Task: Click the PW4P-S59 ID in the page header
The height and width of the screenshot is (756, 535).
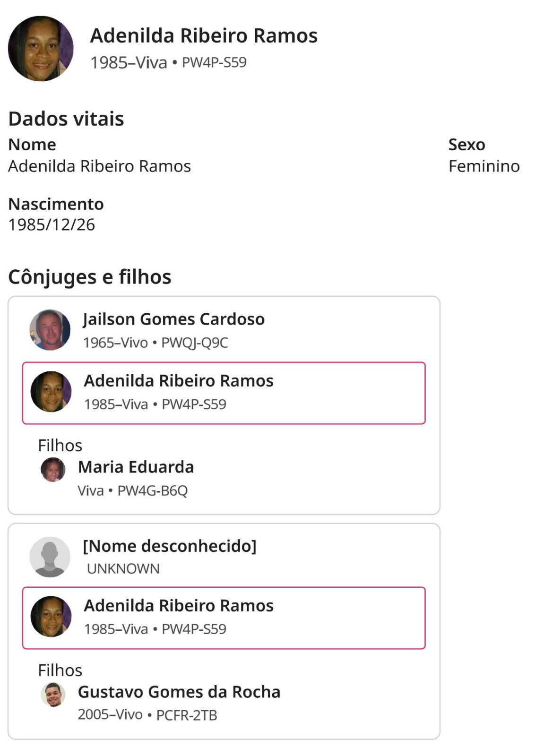Action: tap(214, 63)
